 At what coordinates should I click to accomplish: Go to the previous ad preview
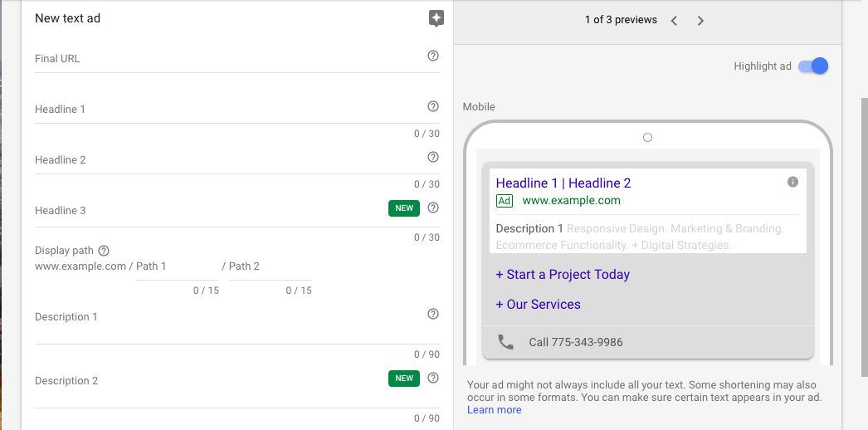[674, 21]
